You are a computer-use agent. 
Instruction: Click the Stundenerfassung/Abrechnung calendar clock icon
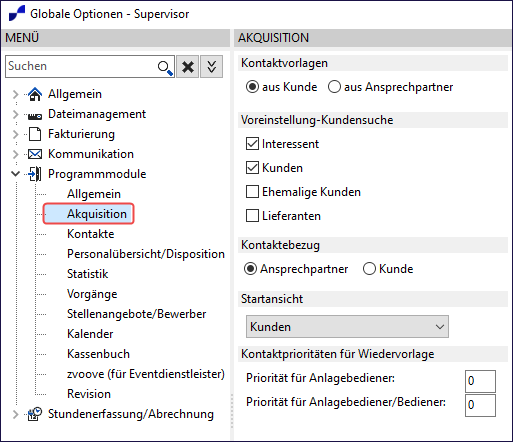coord(35,414)
